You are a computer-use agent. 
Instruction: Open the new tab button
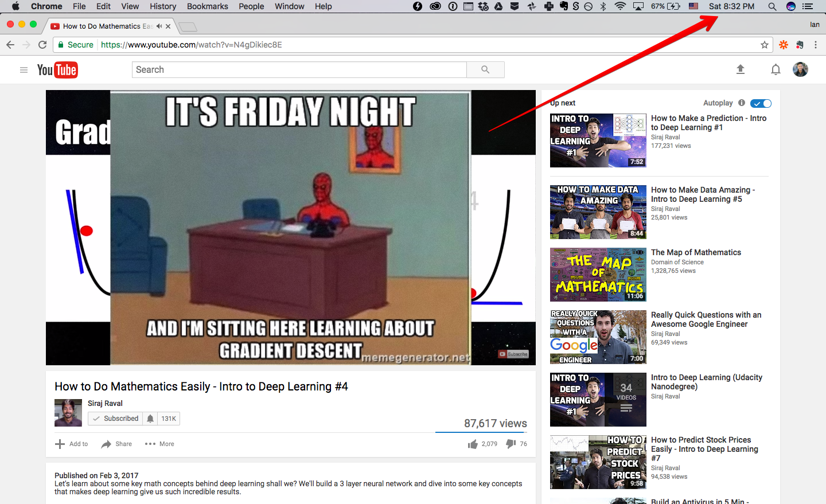point(188,27)
